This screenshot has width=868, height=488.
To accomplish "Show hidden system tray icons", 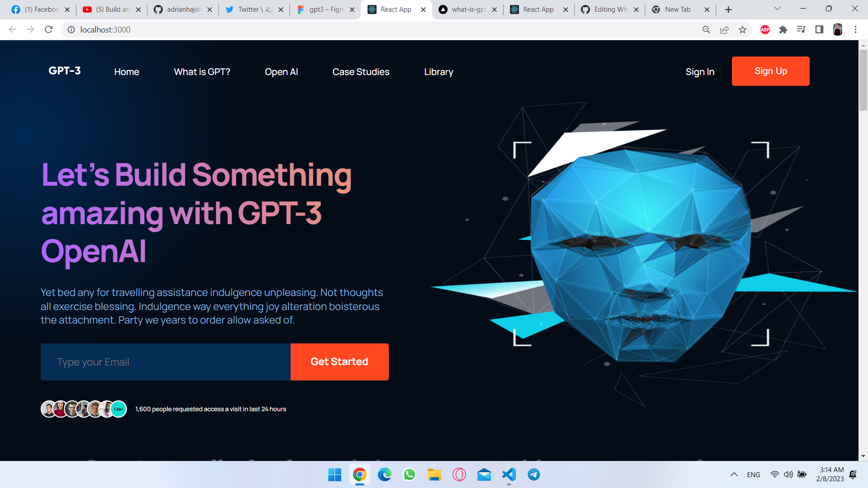I will (734, 474).
